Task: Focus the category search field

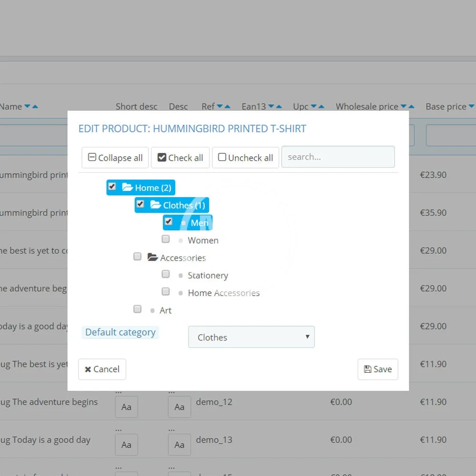Action: pyautogui.click(x=338, y=157)
